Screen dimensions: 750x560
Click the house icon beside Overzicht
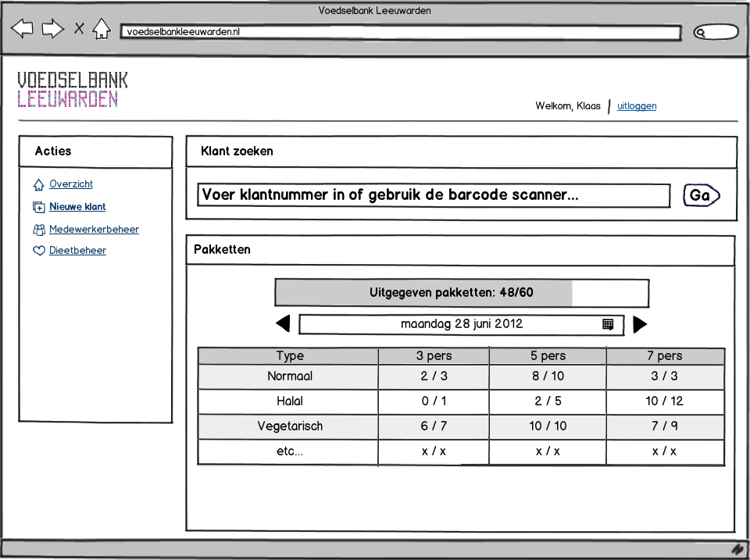tap(39, 184)
